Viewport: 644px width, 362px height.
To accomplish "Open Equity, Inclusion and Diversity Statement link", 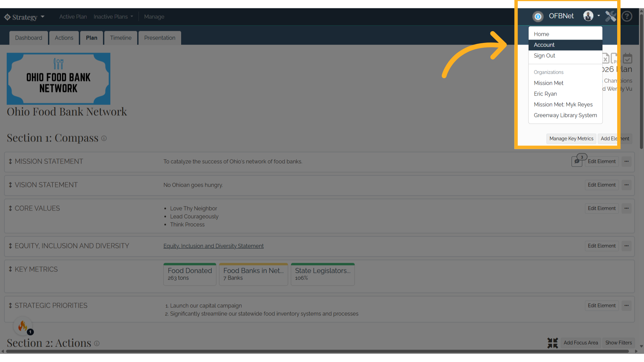I will point(213,246).
